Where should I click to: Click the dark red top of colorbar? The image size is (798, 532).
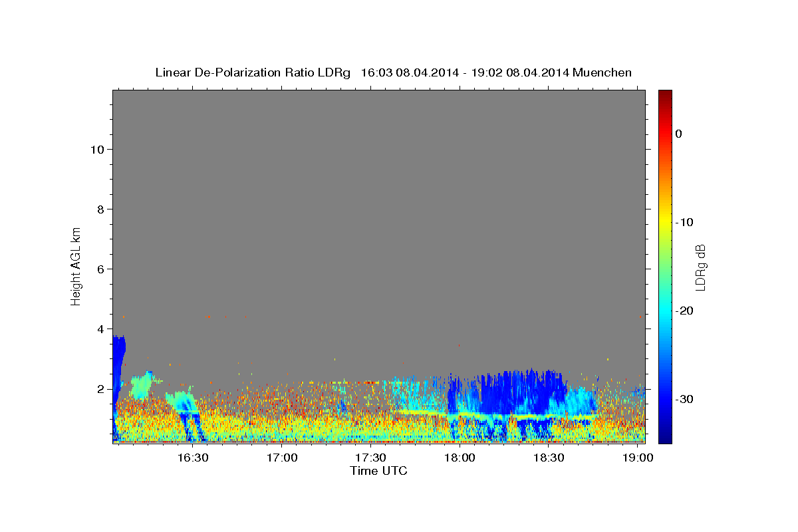pos(665,94)
